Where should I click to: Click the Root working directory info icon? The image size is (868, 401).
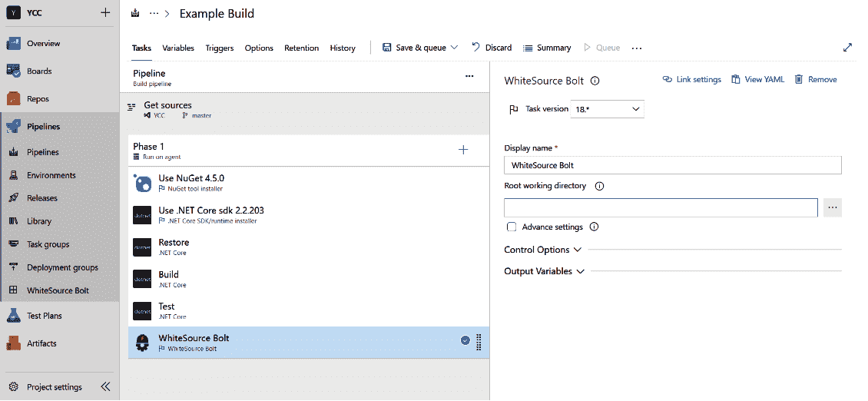[x=599, y=186]
